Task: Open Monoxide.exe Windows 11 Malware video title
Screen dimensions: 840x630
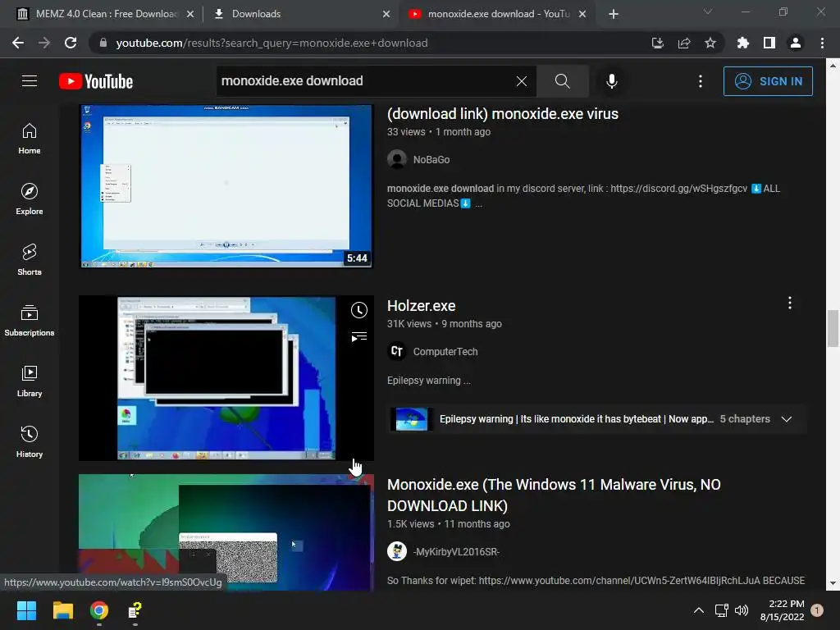Action: [x=554, y=495]
